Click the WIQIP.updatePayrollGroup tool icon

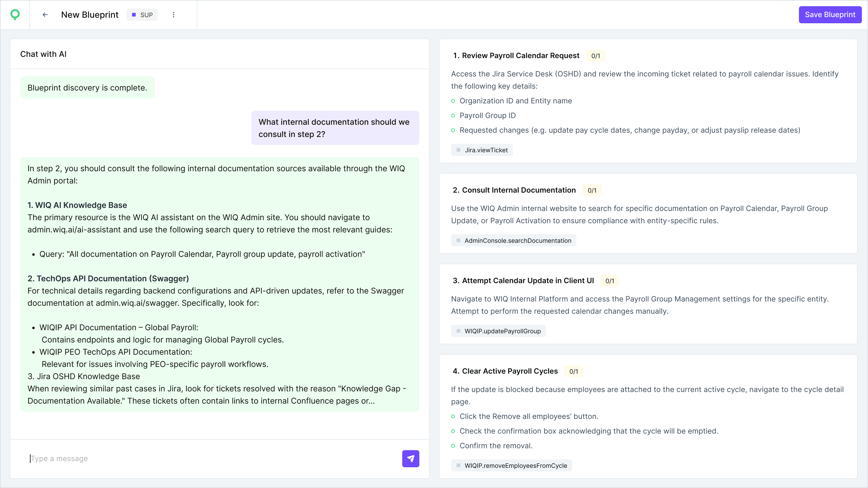coord(458,331)
